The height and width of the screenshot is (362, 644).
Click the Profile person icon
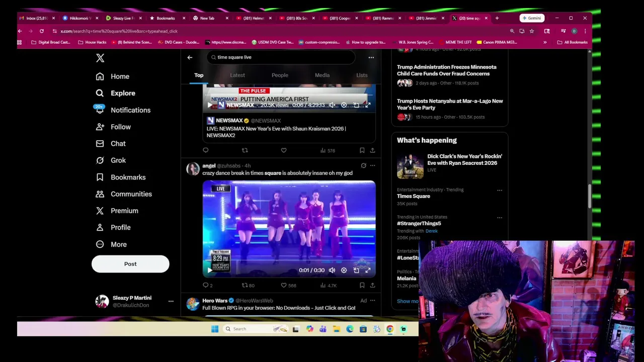click(100, 227)
